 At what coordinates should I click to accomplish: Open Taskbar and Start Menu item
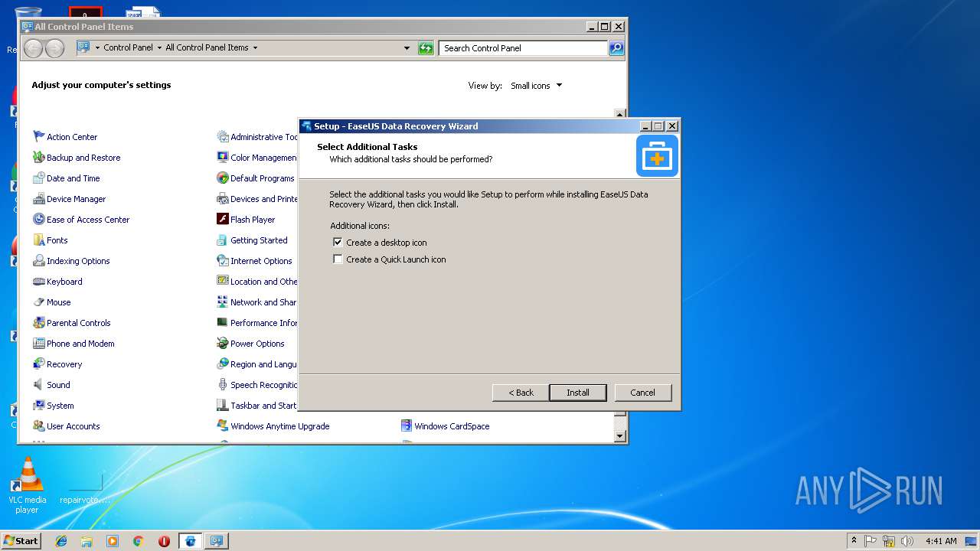pos(256,406)
